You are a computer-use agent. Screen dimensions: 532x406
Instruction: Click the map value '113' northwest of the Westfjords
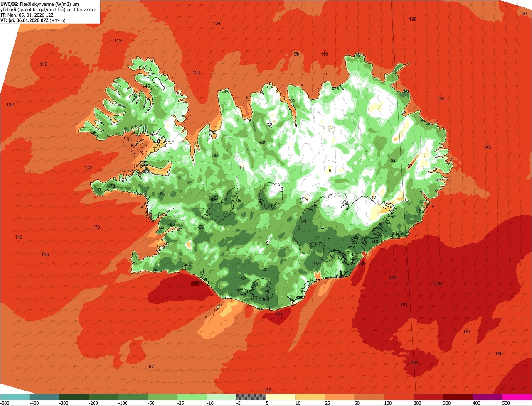[118, 41]
